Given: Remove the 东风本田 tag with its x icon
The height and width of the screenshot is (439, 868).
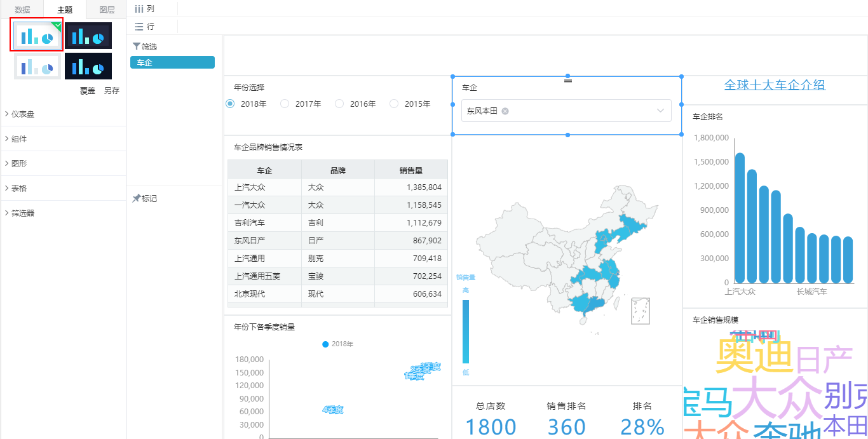Looking at the screenshot, I should [505, 111].
